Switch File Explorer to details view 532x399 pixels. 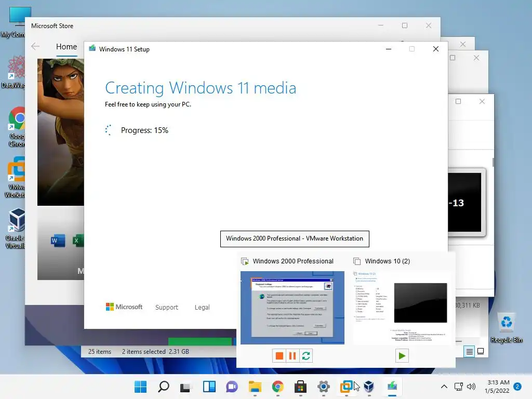point(469,352)
